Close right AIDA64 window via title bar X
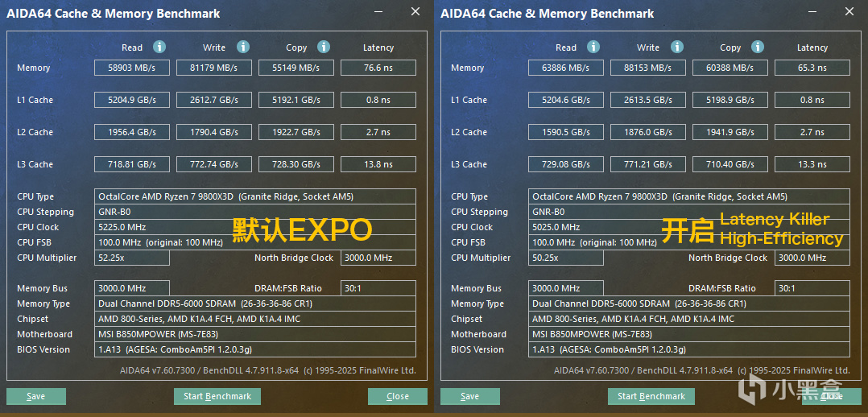 [849, 11]
